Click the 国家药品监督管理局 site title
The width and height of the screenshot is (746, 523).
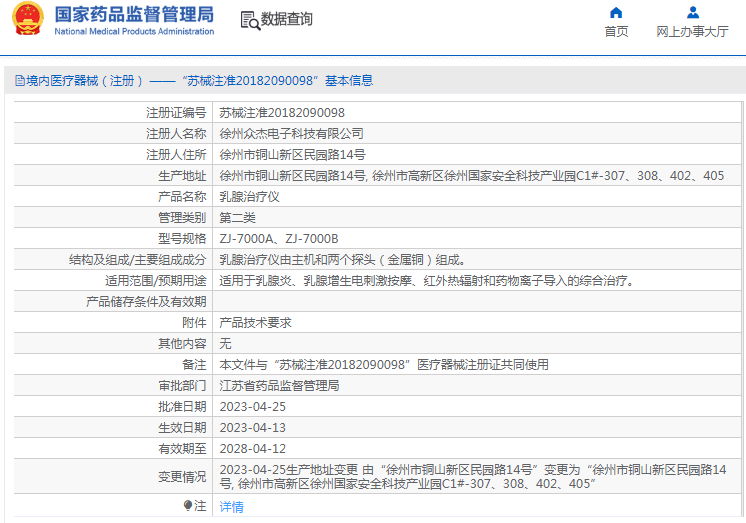(134, 14)
